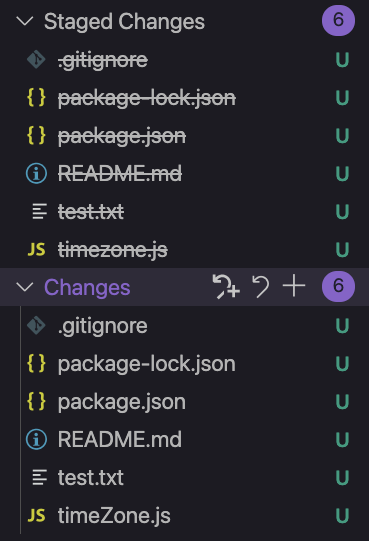
Task: Click Stage All Changes plus icon
Action: click(x=294, y=286)
